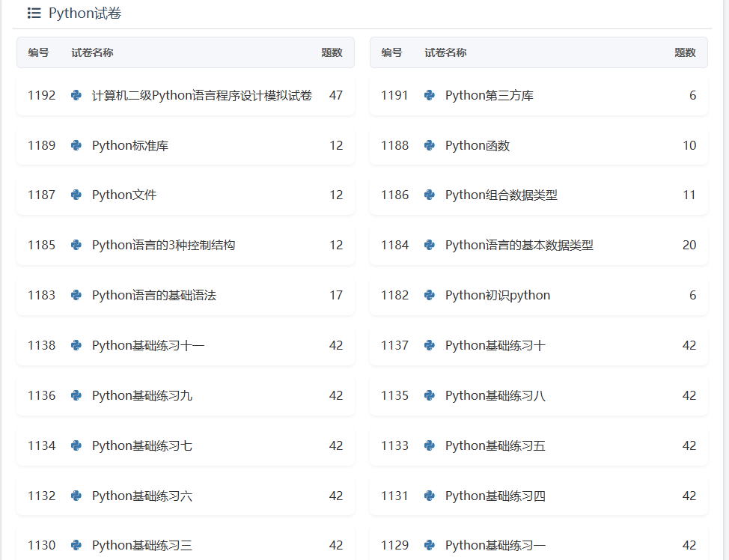Open the Python文件 paper

124,195
